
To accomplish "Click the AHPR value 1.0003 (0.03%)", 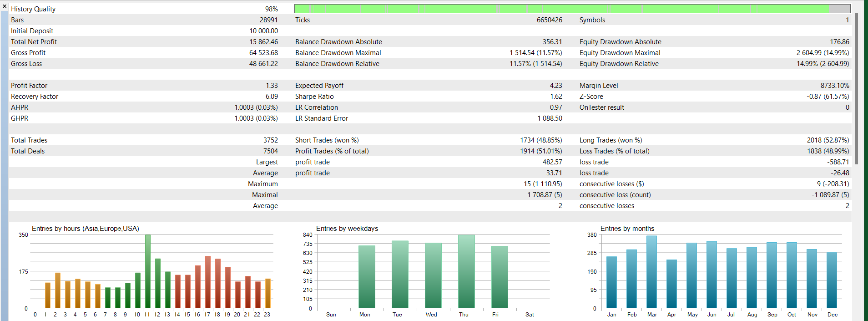I will click(x=256, y=107).
